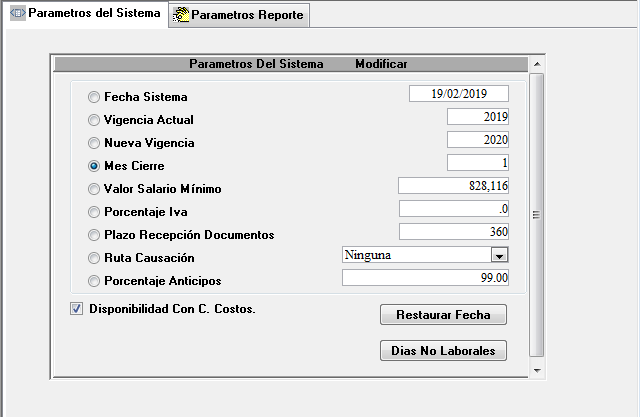Select the Ruta Causación radio button

94,258
